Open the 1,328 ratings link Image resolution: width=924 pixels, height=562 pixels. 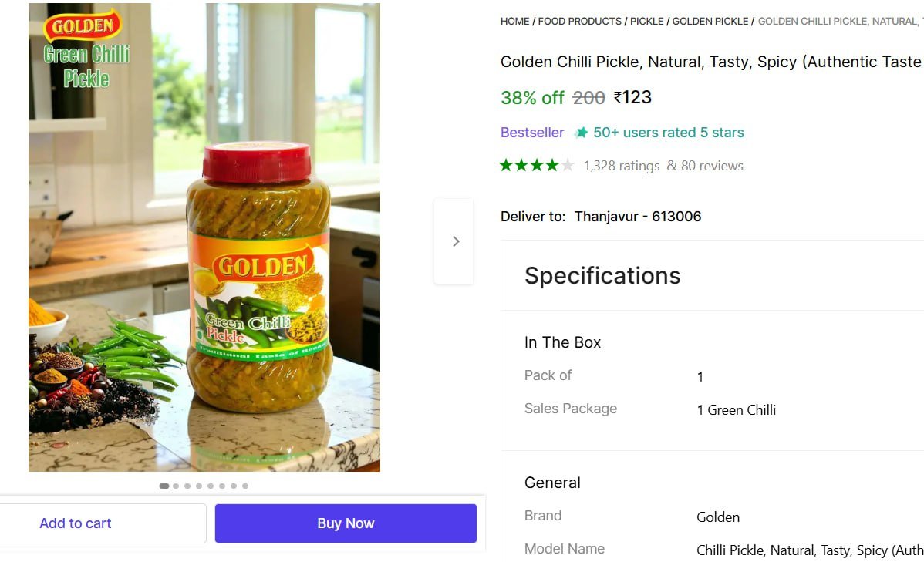click(622, 166)
